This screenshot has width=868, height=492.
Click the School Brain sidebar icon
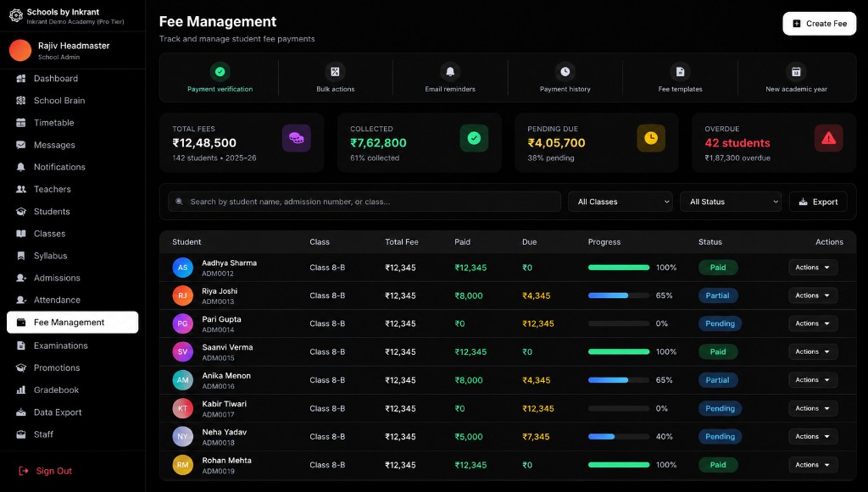tap(21, 101)
